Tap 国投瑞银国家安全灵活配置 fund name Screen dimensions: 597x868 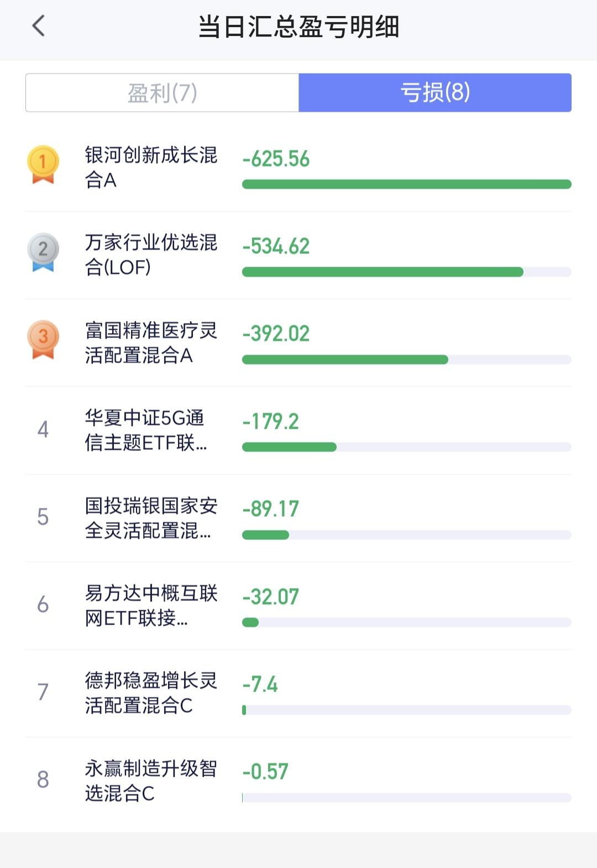pyautogui.click(x=151, y=518)
